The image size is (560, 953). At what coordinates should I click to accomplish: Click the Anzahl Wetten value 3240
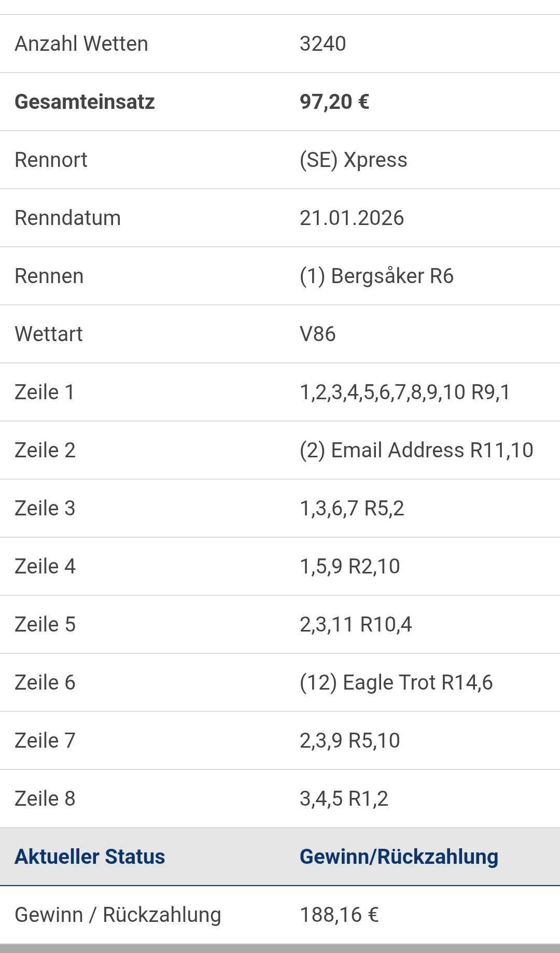point(323,44)
